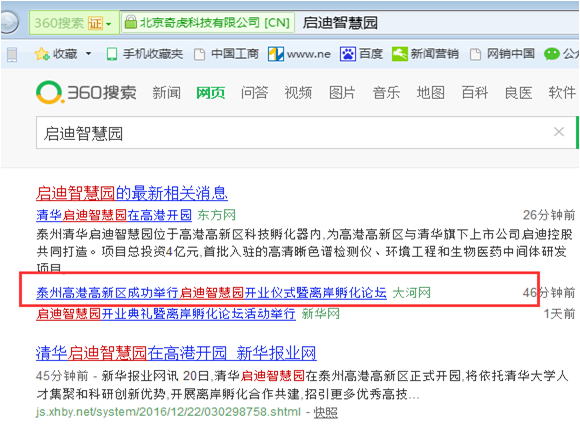The width and height of the screenshot is (580, 435).
Task: Switch to the 地图 search tab
Action: tap(431, 92)
